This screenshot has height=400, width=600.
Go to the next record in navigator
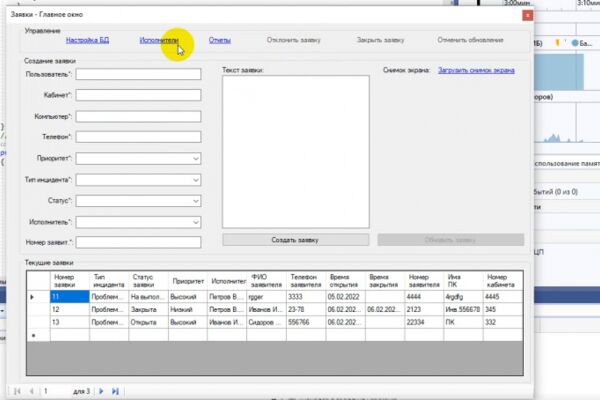coord(101,391)
